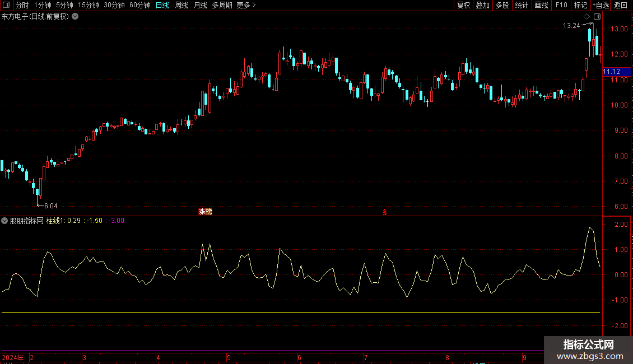Viewport: 633px width, 364px height.
Task: Click the 返回 back button
Action: point(621,5)
